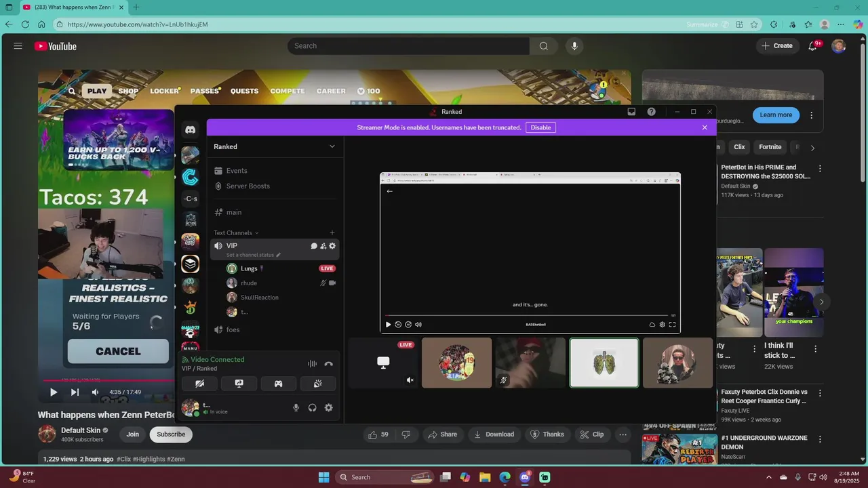Viewport: 868px width, 488px height.
Task: Mute your Discord microphone
Action: 296,408
